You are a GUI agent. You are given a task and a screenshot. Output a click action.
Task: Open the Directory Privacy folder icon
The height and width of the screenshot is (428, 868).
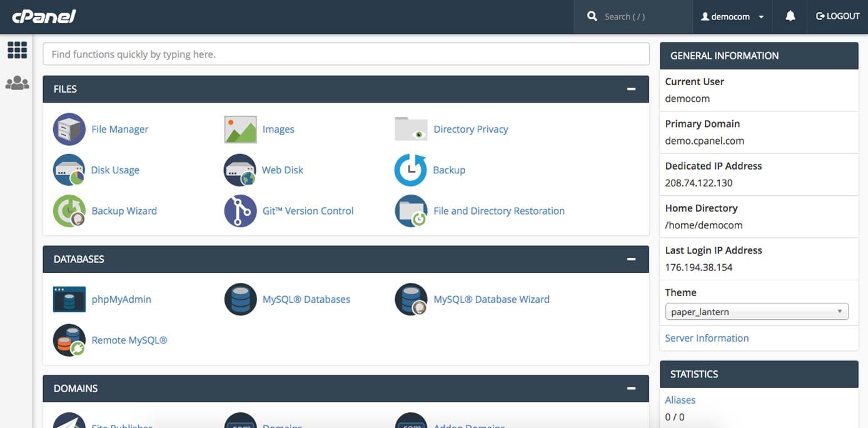click(x=411, y=129)
